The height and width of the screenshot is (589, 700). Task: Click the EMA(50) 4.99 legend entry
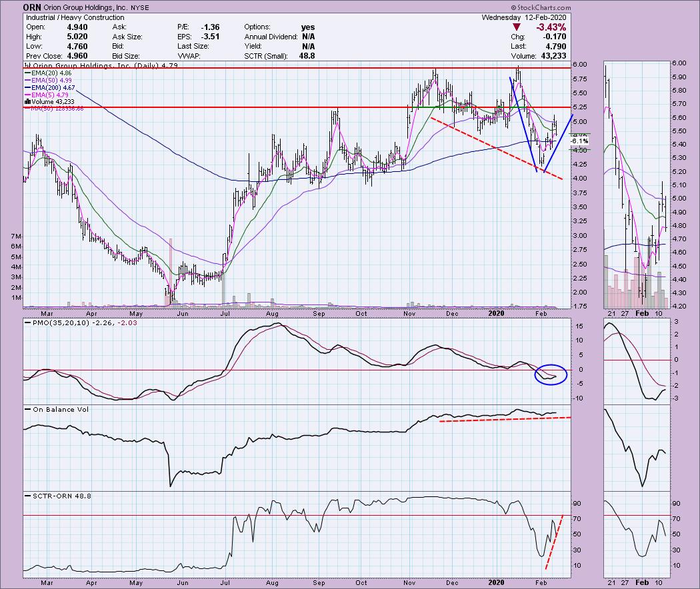pyautogui.click(x=47, y=81)
